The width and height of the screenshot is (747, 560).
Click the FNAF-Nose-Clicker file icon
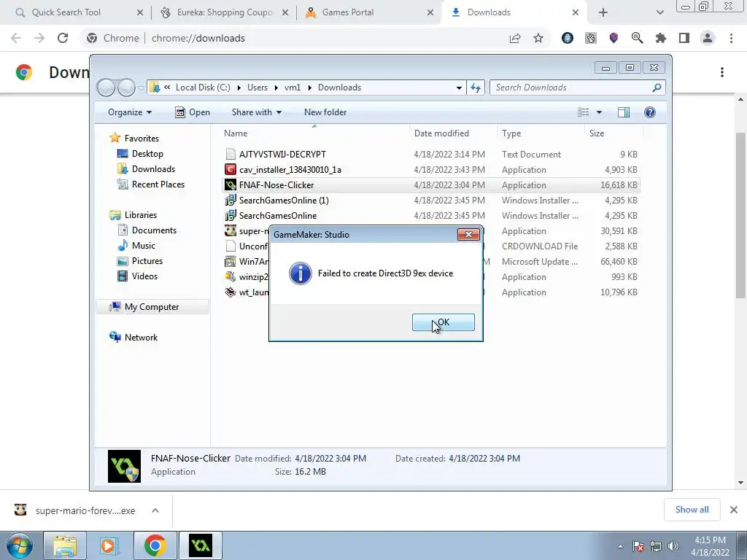click(231, 184)
